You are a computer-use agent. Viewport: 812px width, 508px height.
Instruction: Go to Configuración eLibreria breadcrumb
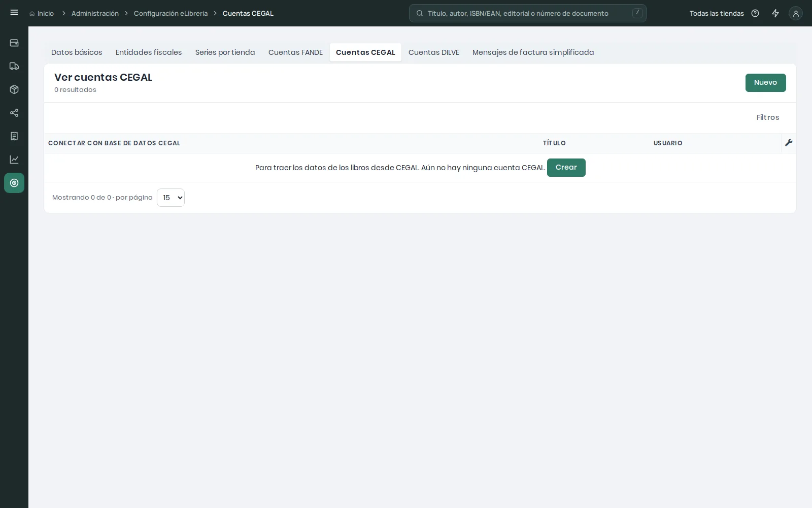point(171,13)
